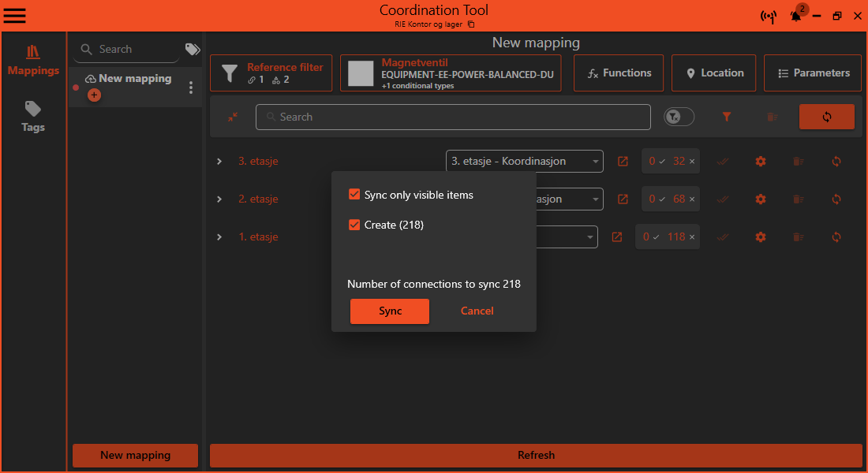Image resolution: width=868 pixels, height=473 pixels.
Task: Expand the 1. etasje row chevron
Action: coord(219,236)
